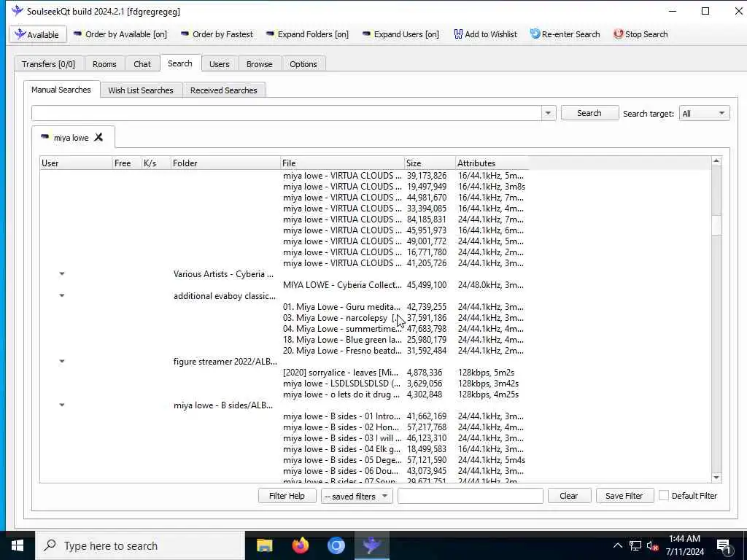
Task: Open the search history dropdown arrow
Action: click(548, 113)
